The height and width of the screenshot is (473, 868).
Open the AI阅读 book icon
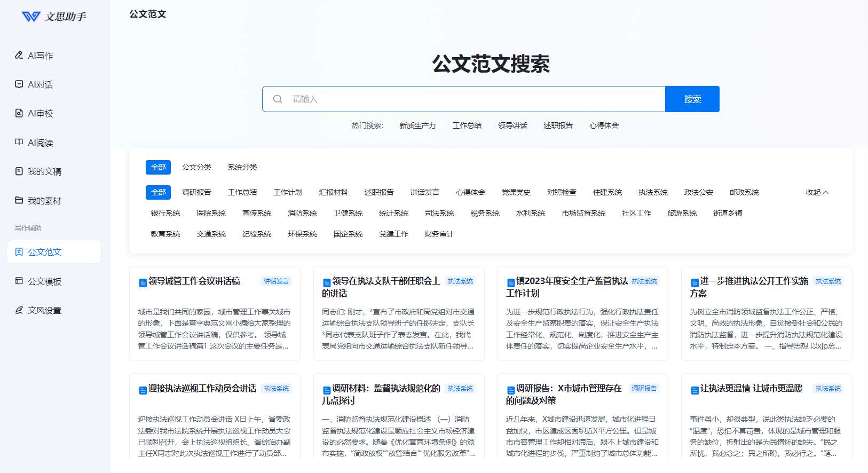pyautogui.click(x=19, y=142)
